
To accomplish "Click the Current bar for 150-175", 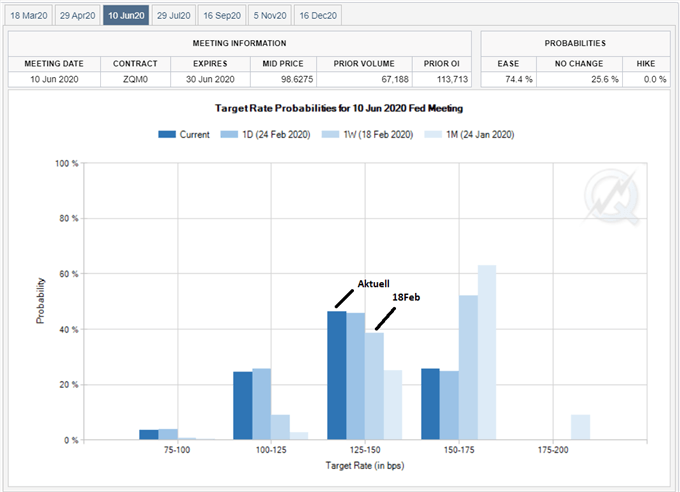I will tap(430, 404).
